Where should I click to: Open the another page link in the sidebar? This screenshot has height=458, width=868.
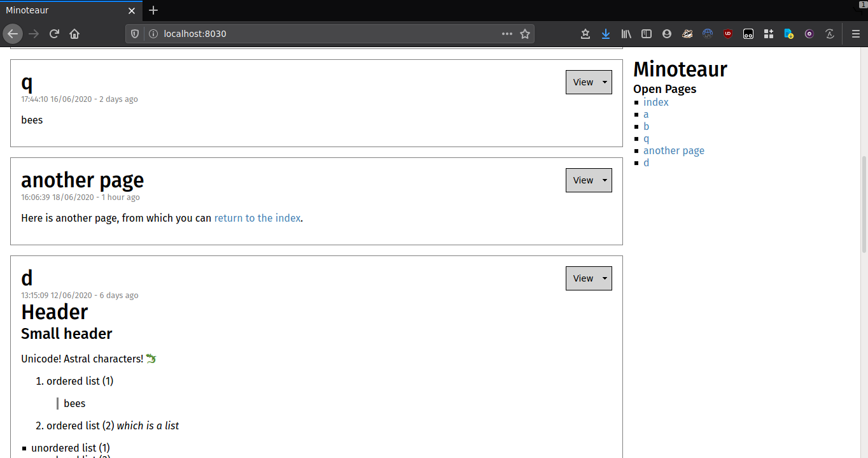click(x=674, y=150)
